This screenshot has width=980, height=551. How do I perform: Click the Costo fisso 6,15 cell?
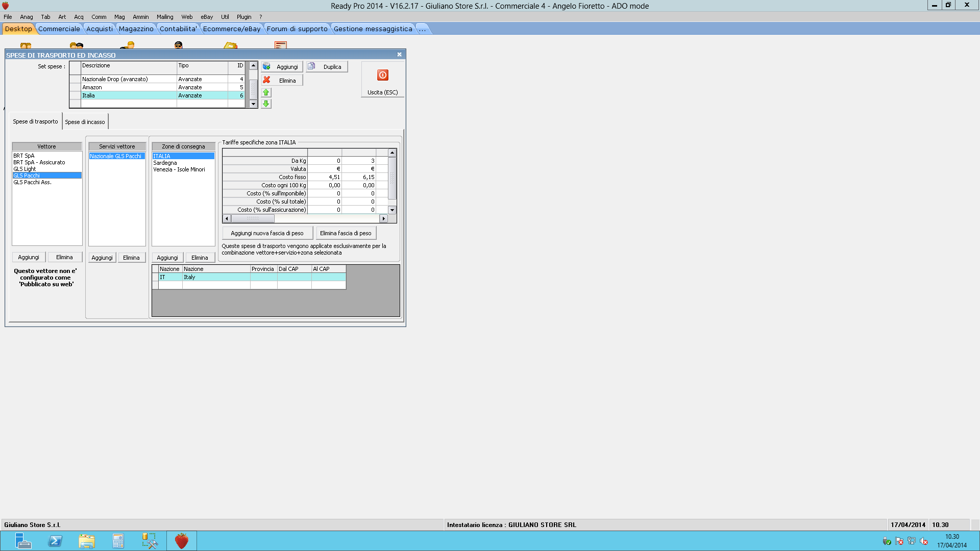click(359, 177)
